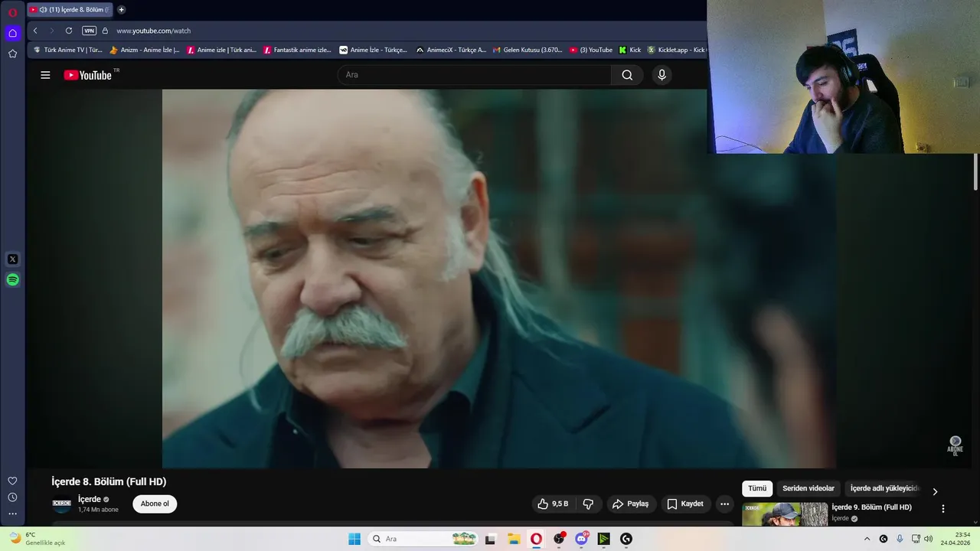Open İçerde 9. Bölüm (Full HD) title
980x551 pixels.
[x=871, y=507]
